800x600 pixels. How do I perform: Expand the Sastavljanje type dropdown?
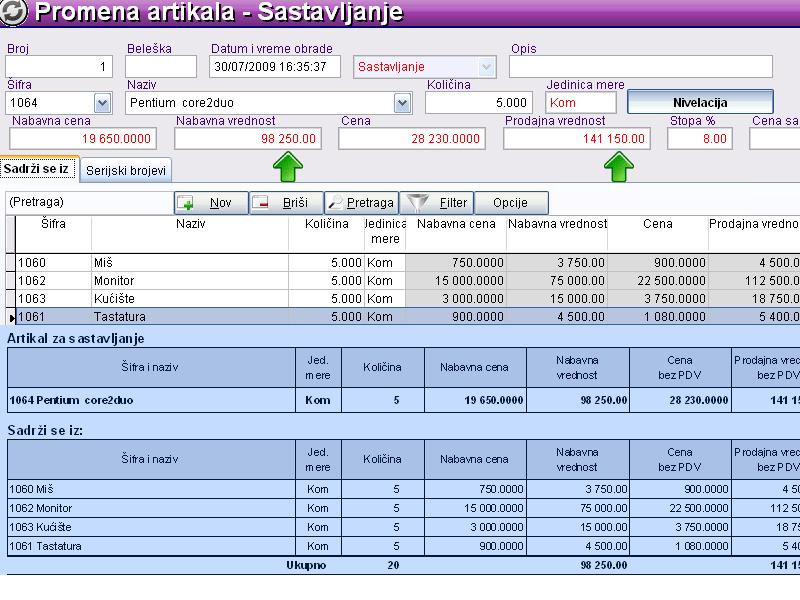click(x=487, y=67)
